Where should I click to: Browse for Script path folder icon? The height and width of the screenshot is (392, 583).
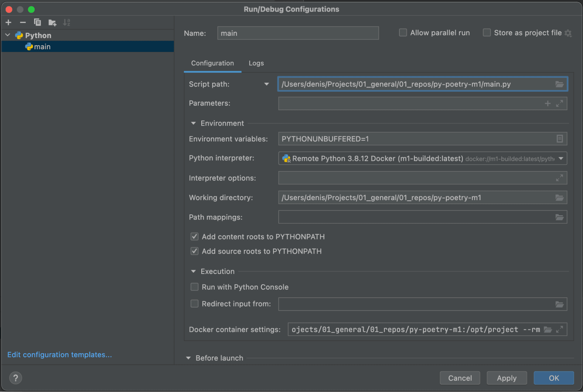[559, 84]
